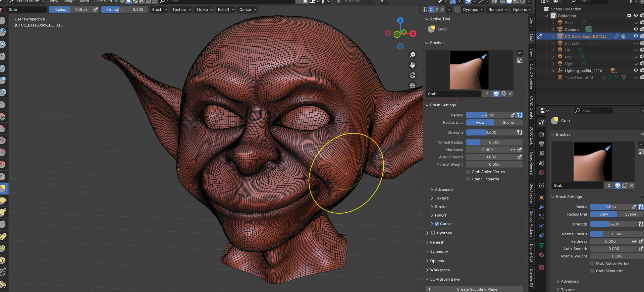
Task: Open the Texture dropdown in the header
Action: pyautogui.click(x=181, y=10)
